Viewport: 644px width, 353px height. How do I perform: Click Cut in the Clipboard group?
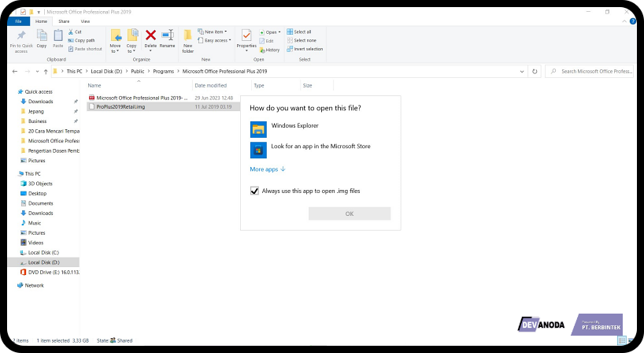[x=75, y=32]
